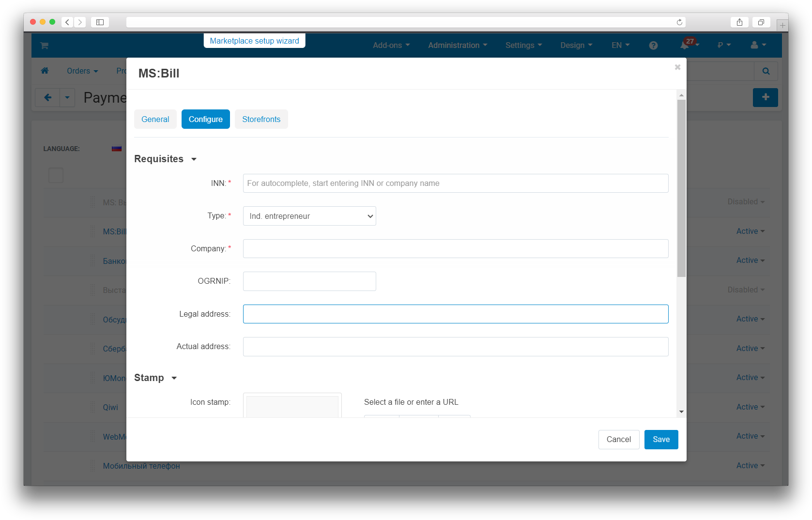Click the blue plus add button
This screenshot has width=812, height=520.
765,97
